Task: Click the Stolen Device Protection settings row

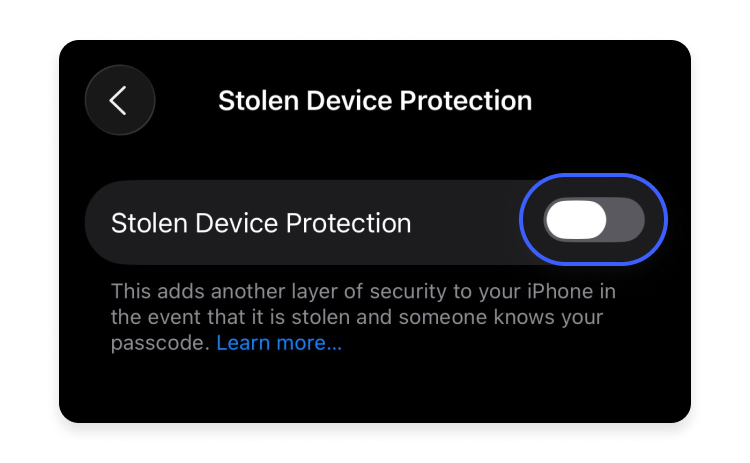Action: coord(376,222)
